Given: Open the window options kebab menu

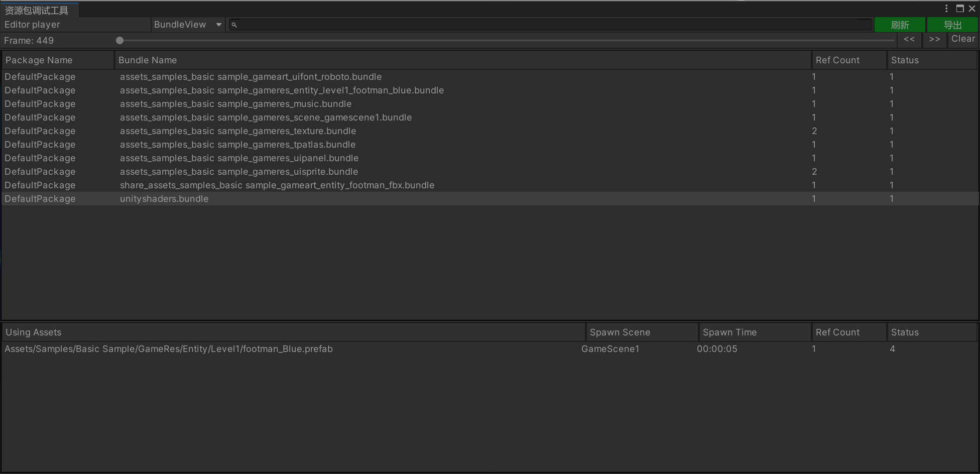Looking at the screenshot, I should click(946, 9).
